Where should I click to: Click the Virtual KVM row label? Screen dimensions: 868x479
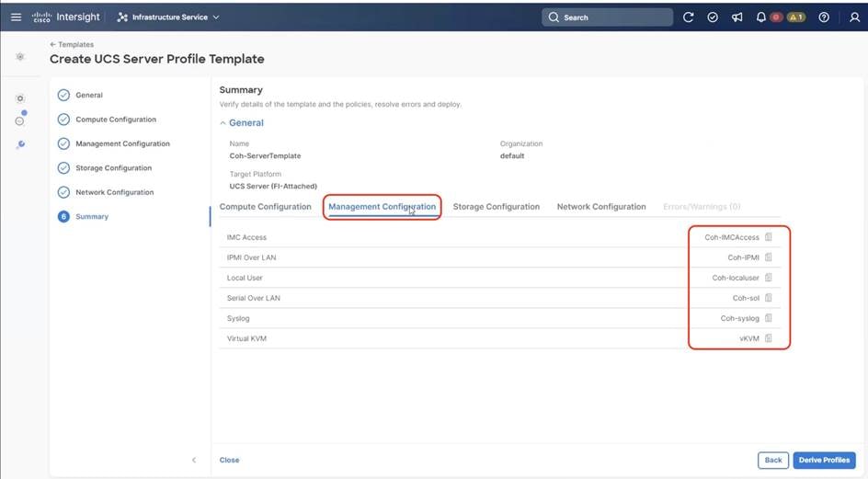tap(246, 338)
